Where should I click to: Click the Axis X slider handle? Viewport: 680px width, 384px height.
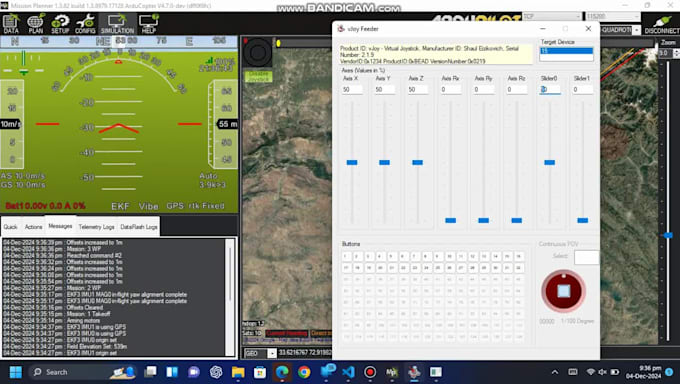pyautogui.click(x=352, y=162)
